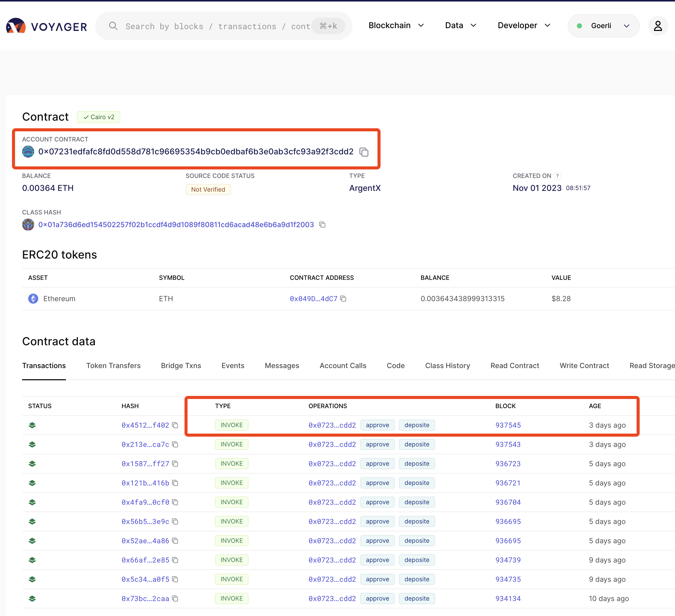Image resolution: width=675 pixels, height=616 pixels.
Task: Copy the account contract address
Action: pos(364,152)
